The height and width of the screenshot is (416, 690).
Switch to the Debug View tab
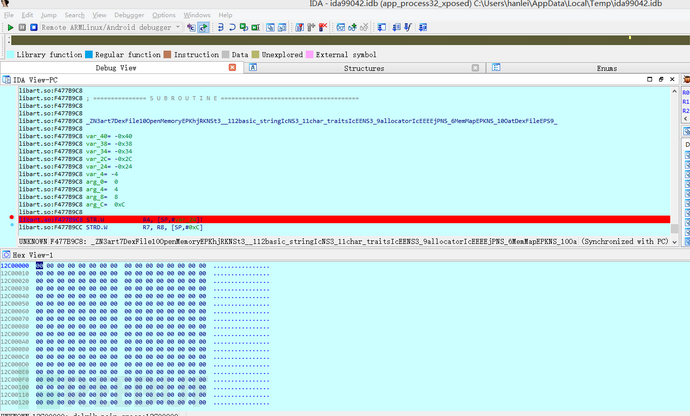(x=116, y=68)
